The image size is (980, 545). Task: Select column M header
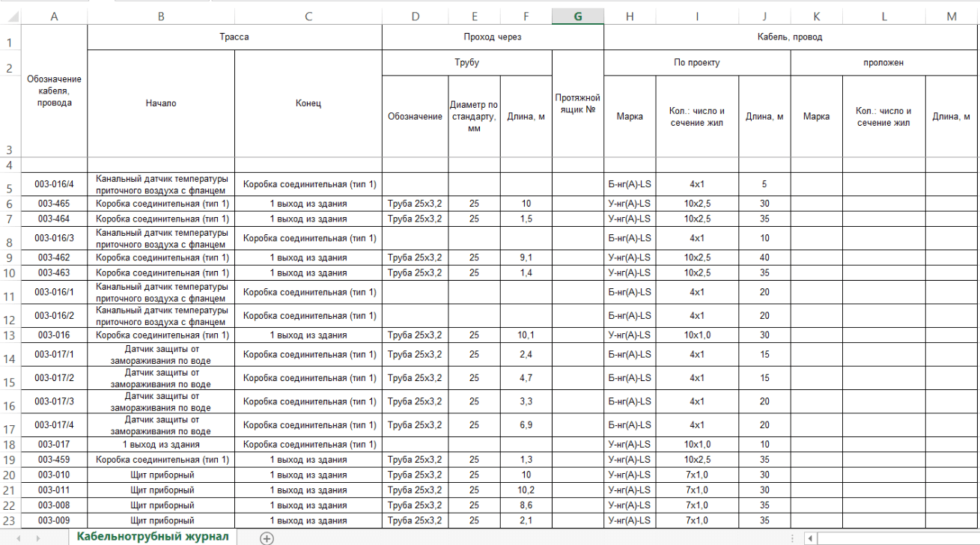click(952, 17)
